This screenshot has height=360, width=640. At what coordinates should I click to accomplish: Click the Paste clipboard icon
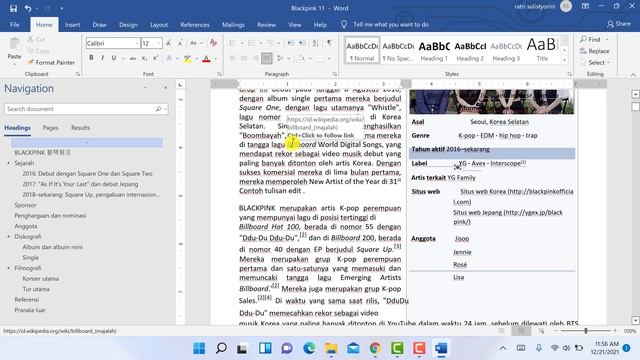point(14,44)
